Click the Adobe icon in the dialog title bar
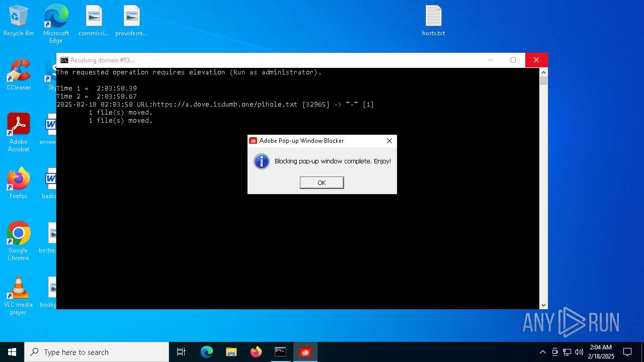The image size is (644, 362). click(x=254, y=141)
